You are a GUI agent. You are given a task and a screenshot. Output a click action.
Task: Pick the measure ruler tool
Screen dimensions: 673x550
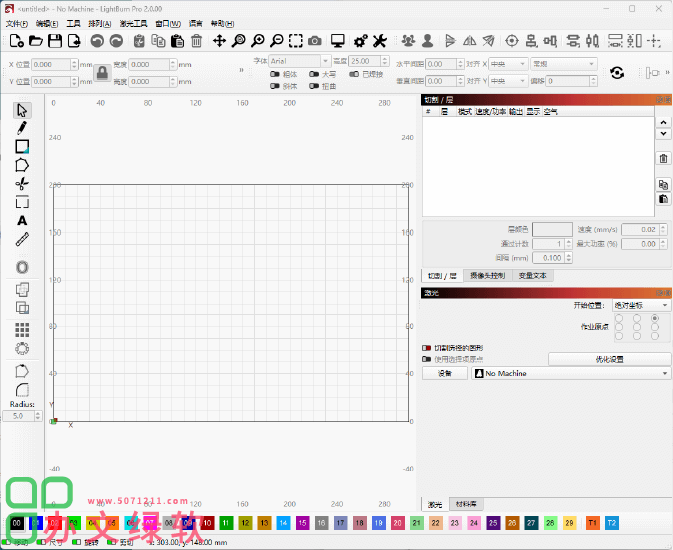coord(22,239)
